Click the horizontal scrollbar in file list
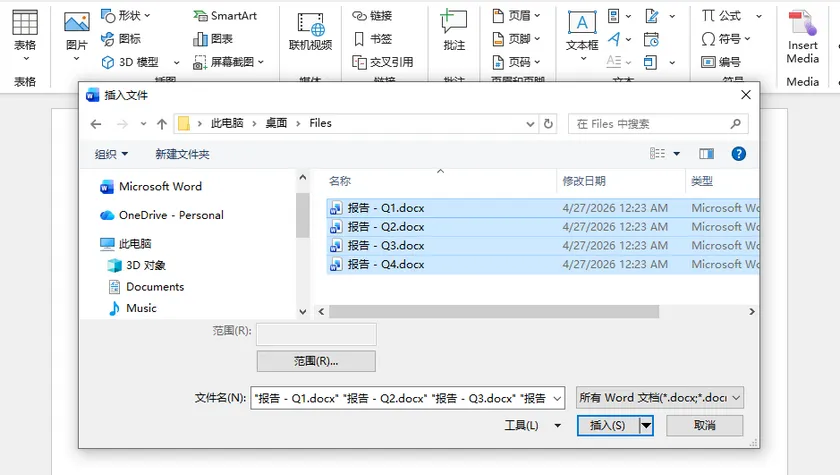Viewport: 840px width, 475px height. pyautogui.click(x=493, y=312)
